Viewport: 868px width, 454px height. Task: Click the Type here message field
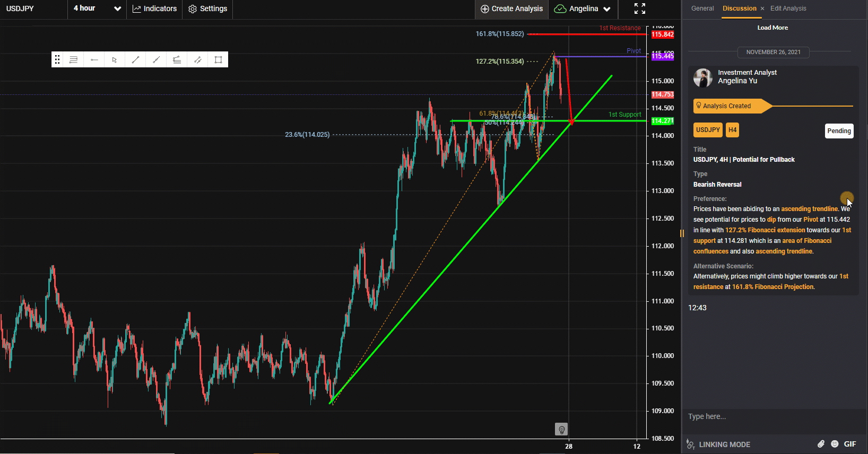coord(769,416)
